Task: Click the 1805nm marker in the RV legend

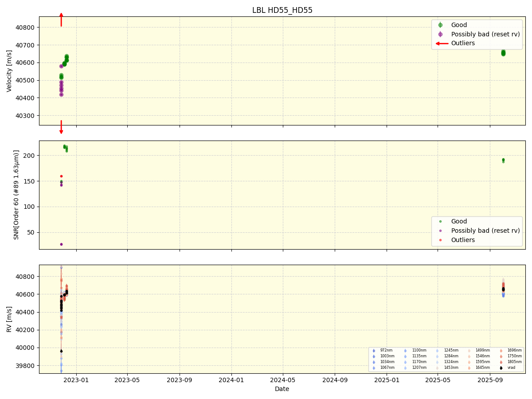Action: coord(501,362)
